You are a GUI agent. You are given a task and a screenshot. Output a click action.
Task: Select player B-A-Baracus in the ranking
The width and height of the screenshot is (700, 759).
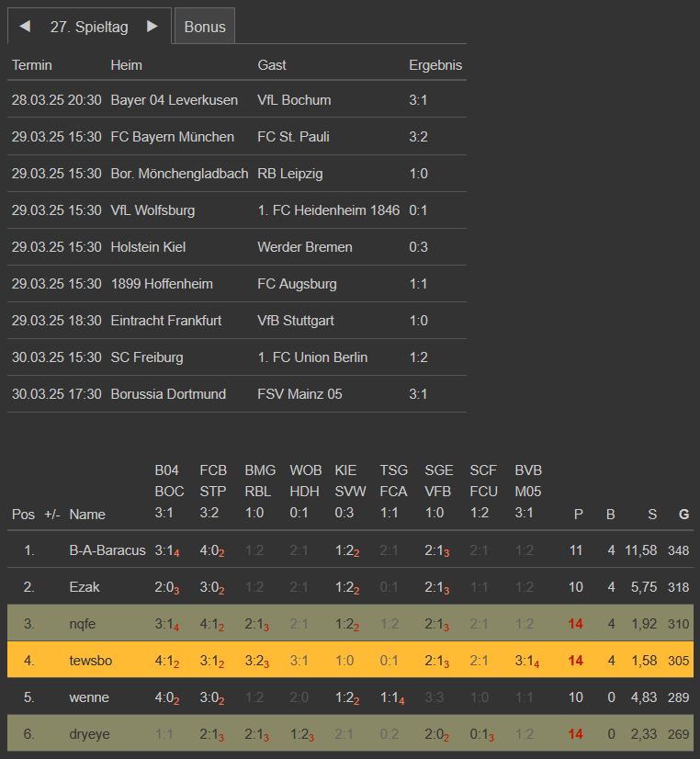pyautogui.click(x=107, y=550)
